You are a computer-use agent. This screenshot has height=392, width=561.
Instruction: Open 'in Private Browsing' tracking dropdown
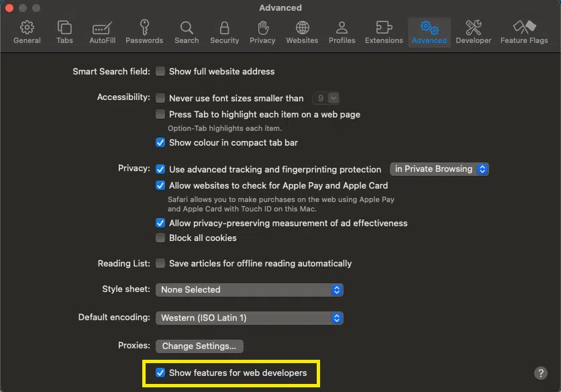[x=440, y=169]
